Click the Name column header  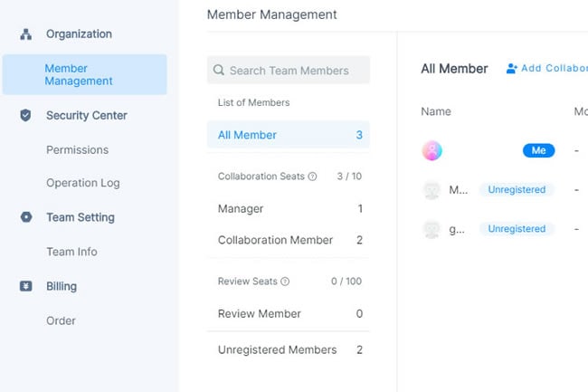click(436, 111)
